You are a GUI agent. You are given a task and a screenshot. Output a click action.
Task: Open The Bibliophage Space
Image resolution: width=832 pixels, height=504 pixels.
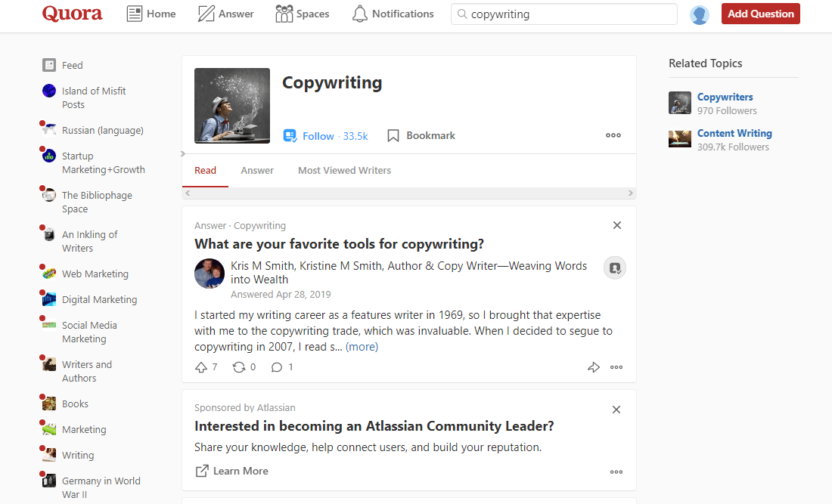pos(97,202)
